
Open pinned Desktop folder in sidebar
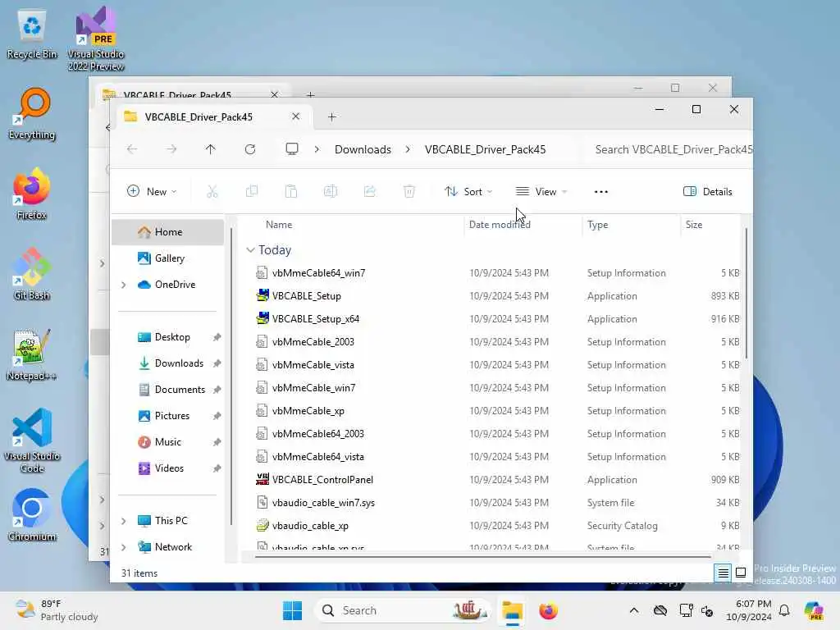coord(171,337)
